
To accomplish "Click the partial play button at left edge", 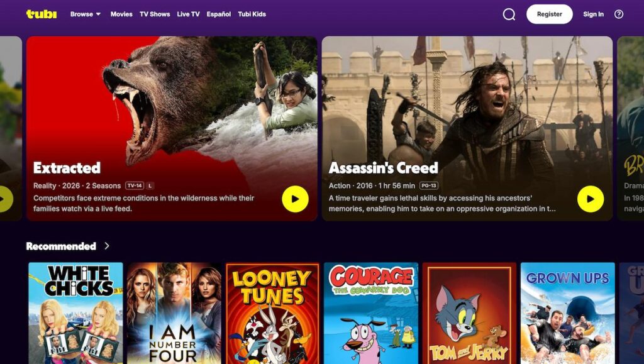I will click(6, 199).
